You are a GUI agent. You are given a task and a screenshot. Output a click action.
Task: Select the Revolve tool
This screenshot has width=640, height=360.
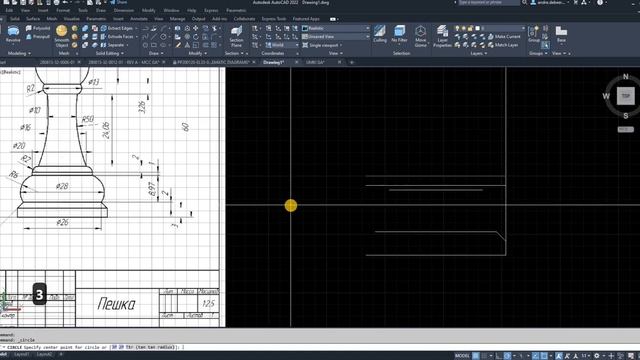click(x=13, y=34)
